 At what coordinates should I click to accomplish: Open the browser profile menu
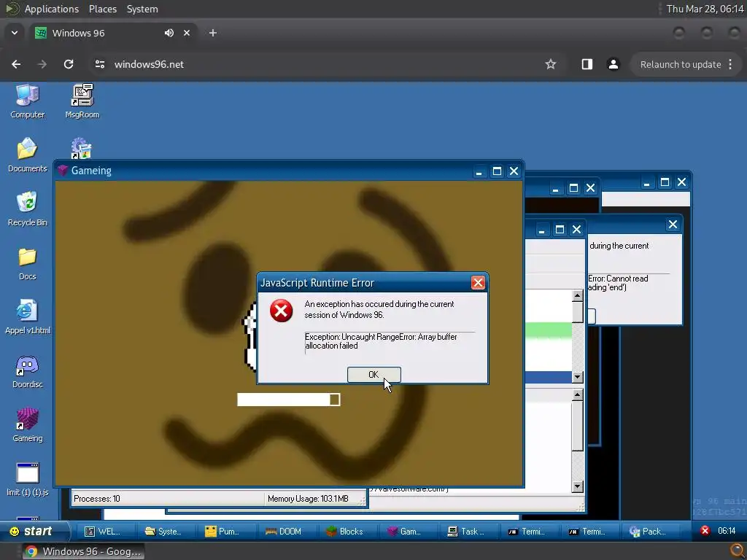pyautogui.click(x=613, y=64)
